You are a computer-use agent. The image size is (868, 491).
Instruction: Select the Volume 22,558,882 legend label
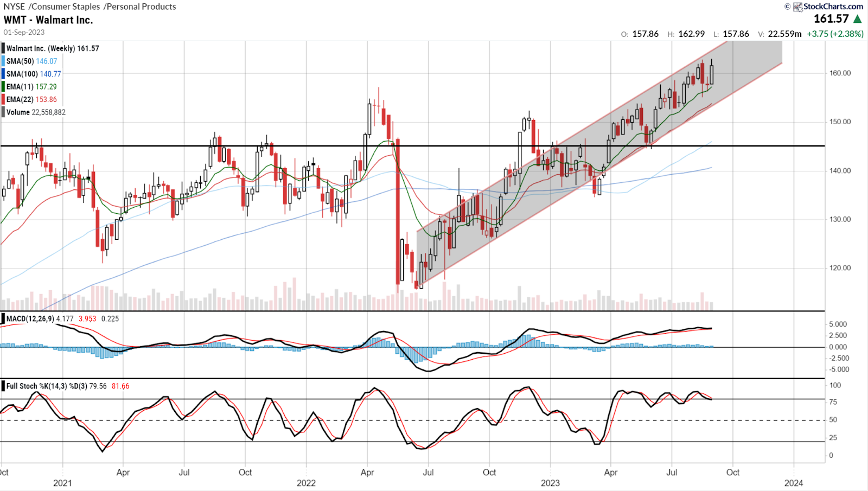36,112
